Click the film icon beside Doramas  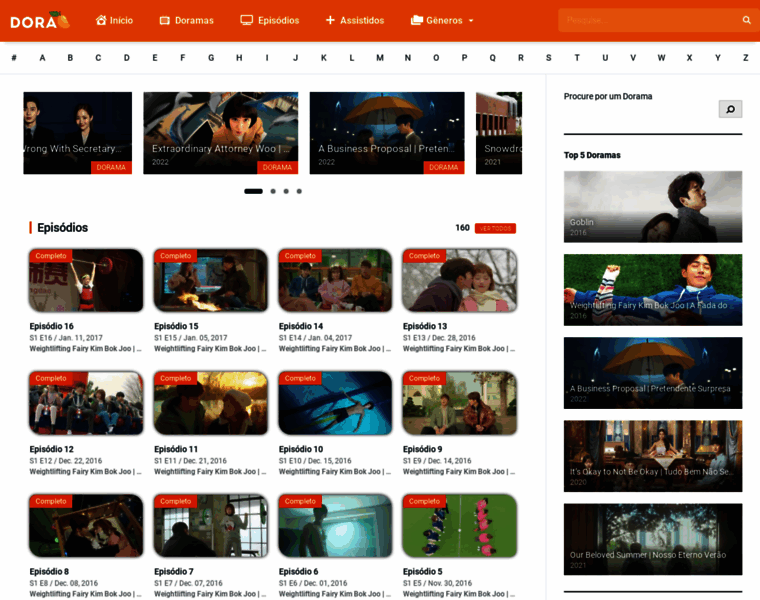coord(165,20)
